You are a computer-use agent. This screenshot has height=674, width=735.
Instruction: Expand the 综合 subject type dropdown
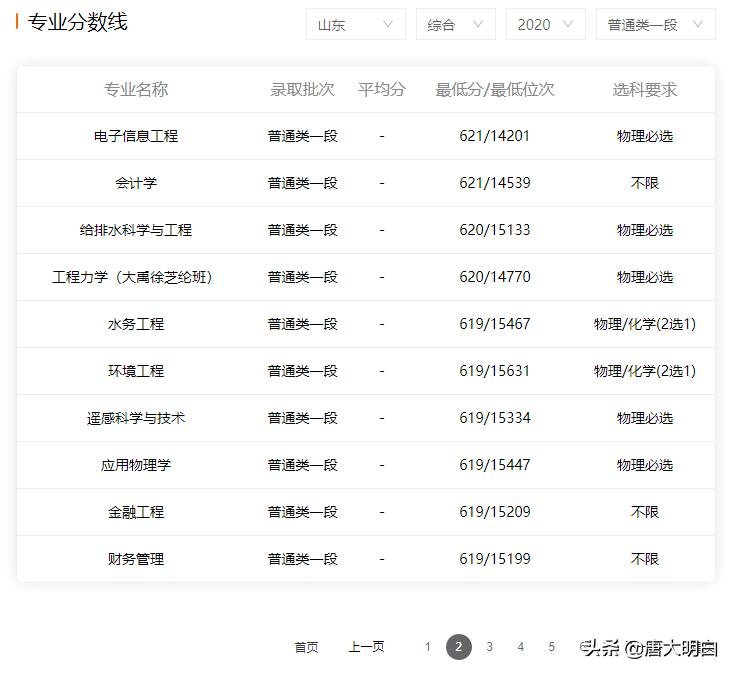pos(456,24)
